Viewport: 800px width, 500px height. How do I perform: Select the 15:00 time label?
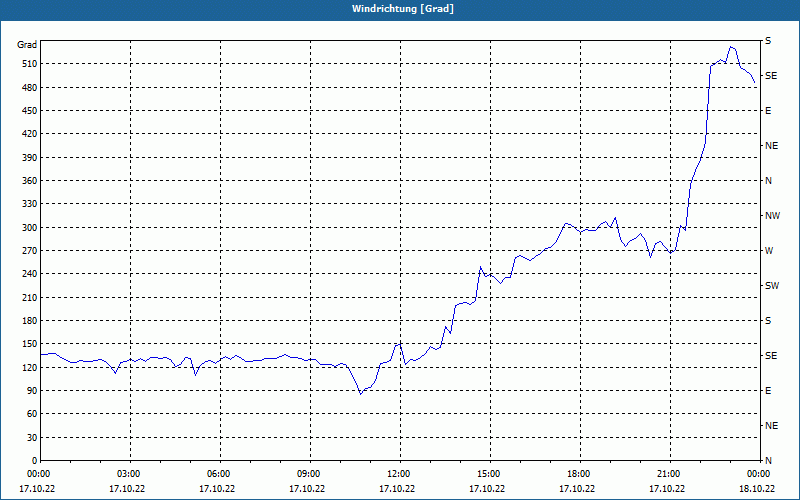tap(487, 473)
